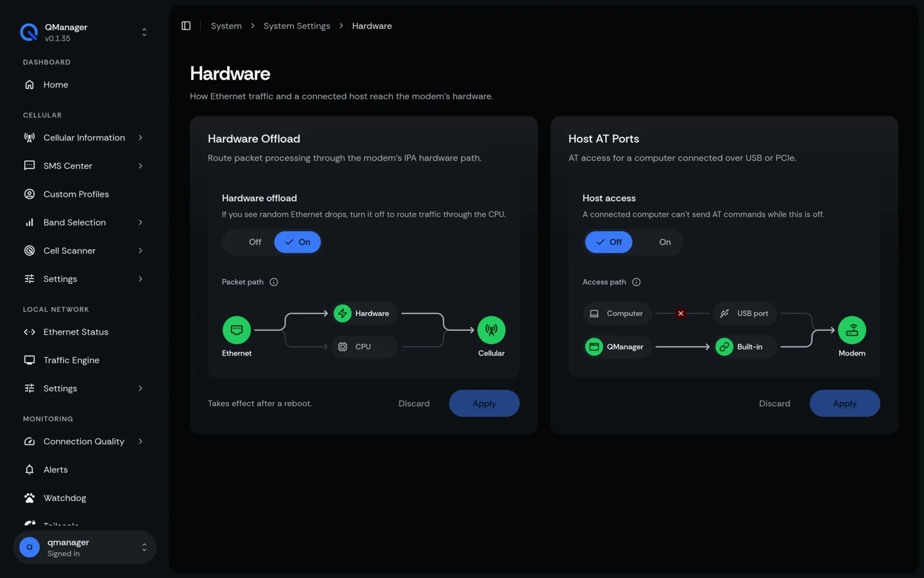This screenshot has height=578, width=924.
Task: Apply Hardware Offload changes
Action: (x=484, y=403)
